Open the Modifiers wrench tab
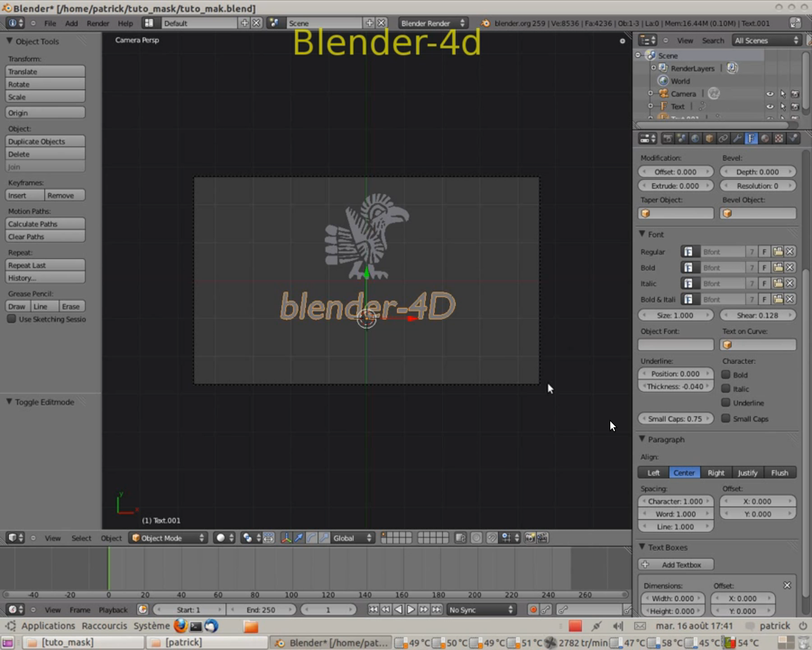 [x=737, y=138]
